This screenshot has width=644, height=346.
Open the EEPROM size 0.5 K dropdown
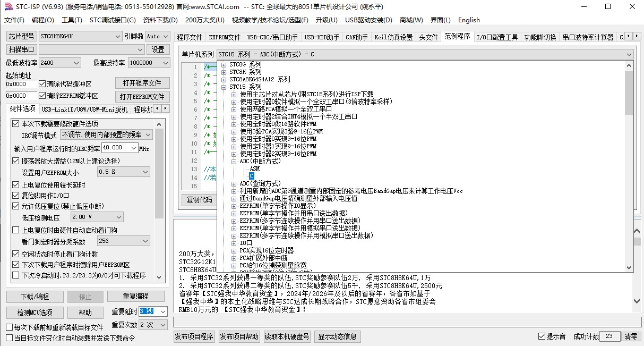[124, 172]
